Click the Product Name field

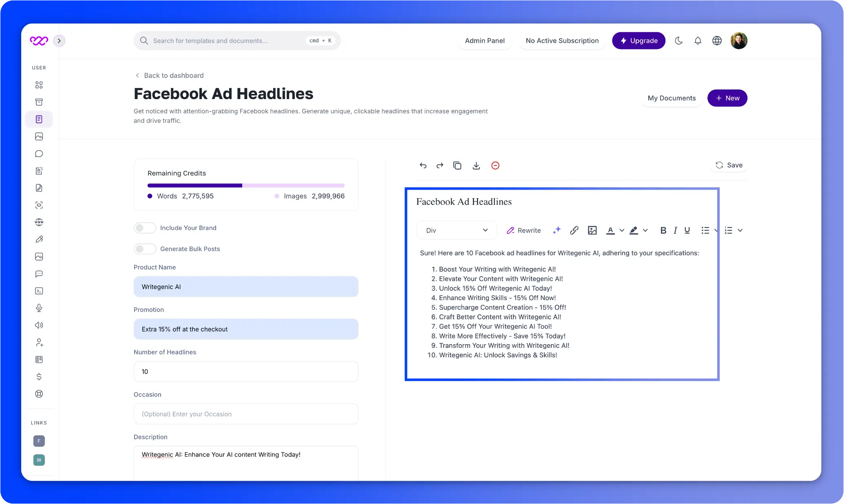coord(246,287)
